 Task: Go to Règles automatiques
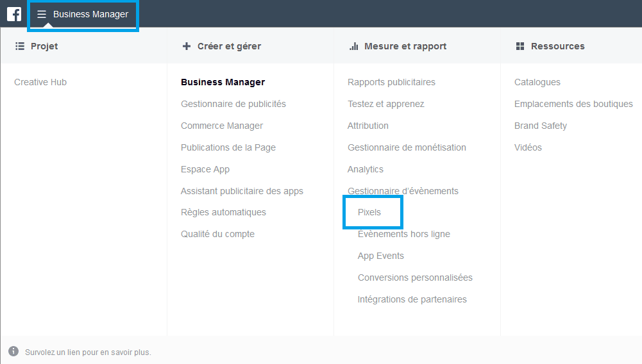224,212
